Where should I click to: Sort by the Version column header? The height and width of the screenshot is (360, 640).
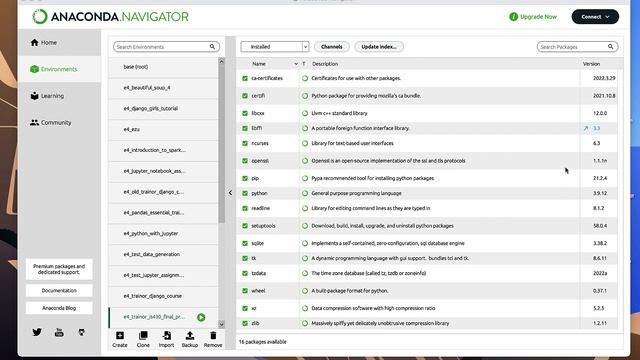pos(591,64)
